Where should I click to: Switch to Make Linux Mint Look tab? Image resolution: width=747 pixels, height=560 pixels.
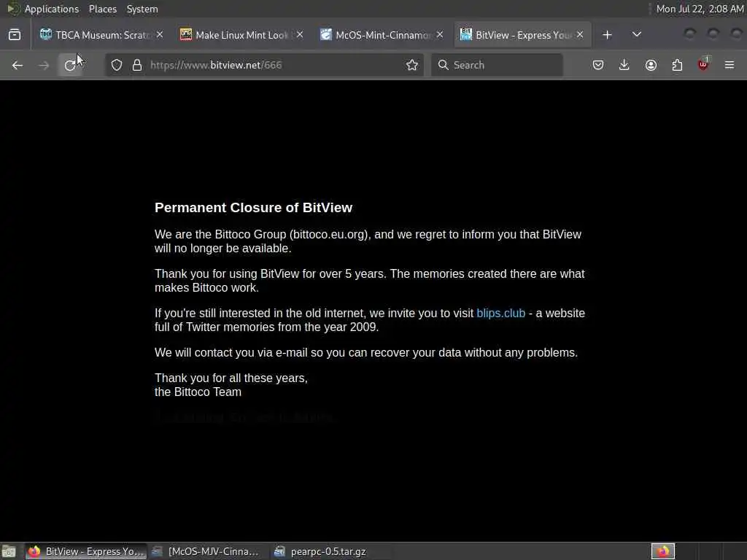pos(241,35)
